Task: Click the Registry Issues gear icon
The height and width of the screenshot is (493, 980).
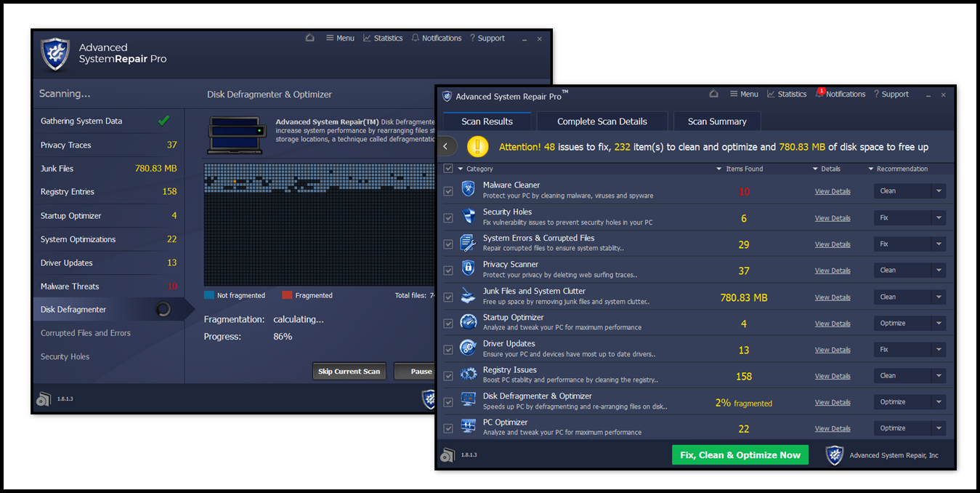Action: tap(468, 374)
